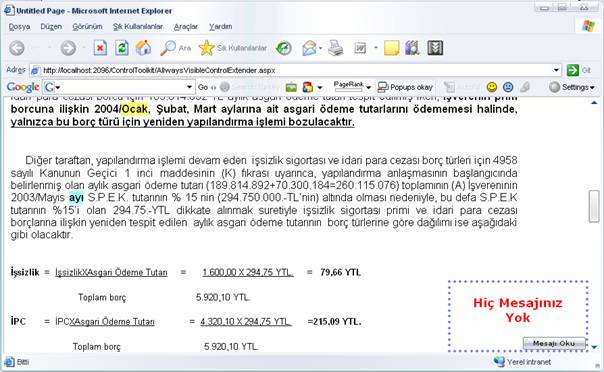Click the =215,09 YTL. result value
The height and width of the screenshot is (372, 604).
pyautogui.click(x=334, y=322)
